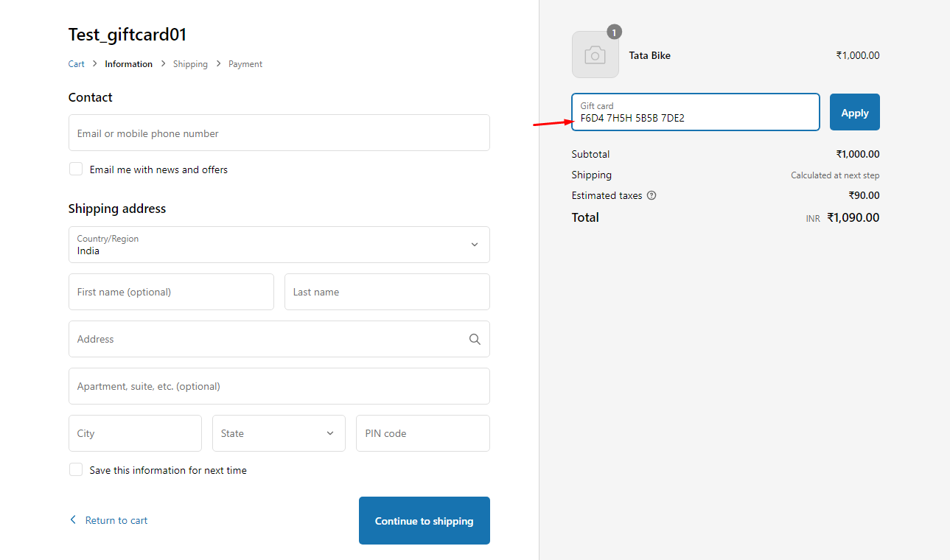Click the Return to cart link

[x=116, y=520]
